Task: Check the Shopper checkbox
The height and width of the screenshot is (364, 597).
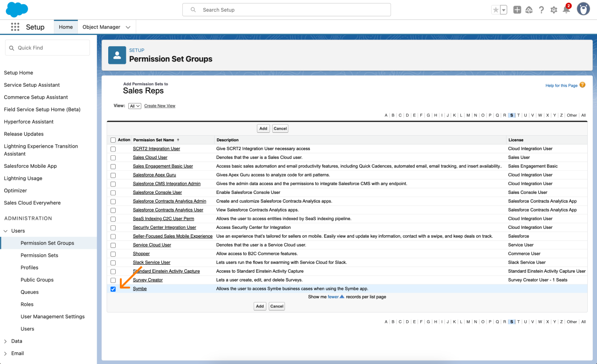Action: click(x=113, y=254)
